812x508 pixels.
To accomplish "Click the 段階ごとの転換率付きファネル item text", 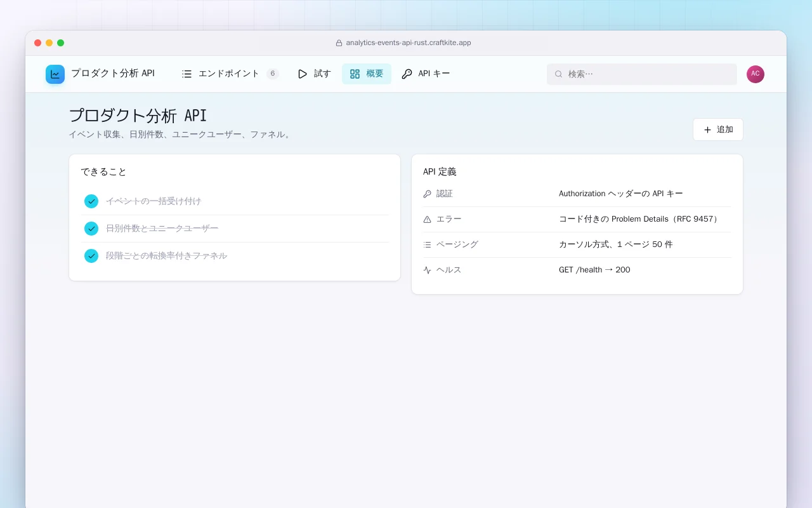I will click(x=166, y=256).
